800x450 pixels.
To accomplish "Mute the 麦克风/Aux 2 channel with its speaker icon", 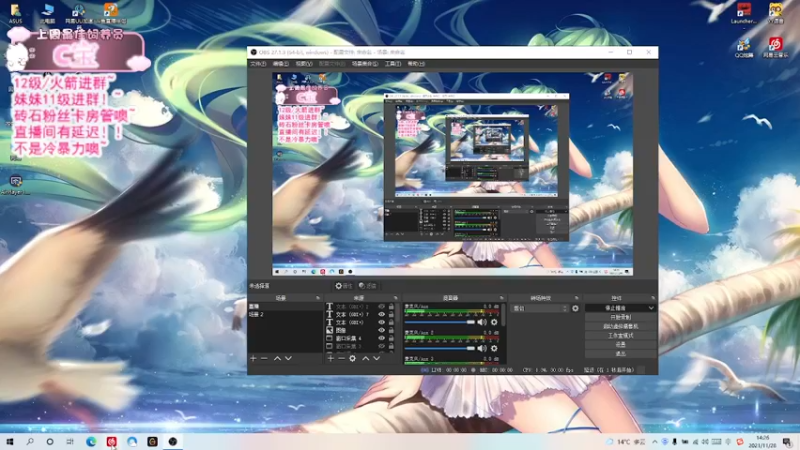I will click(482, 348).
